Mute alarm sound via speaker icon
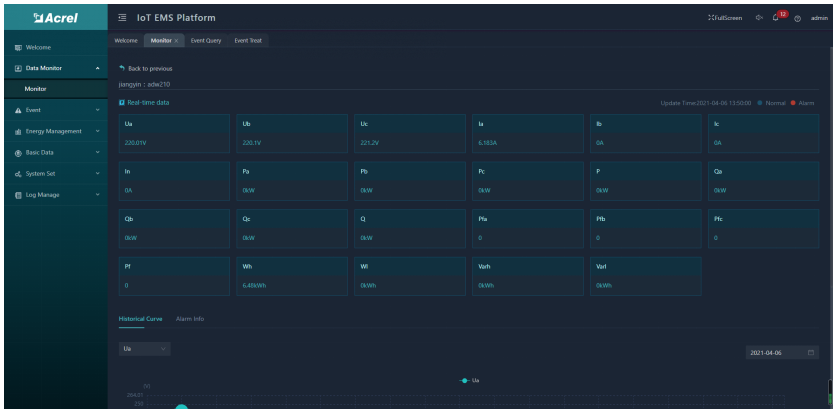Viewport: 838px width, 413px height. click(x=759, y=18)
